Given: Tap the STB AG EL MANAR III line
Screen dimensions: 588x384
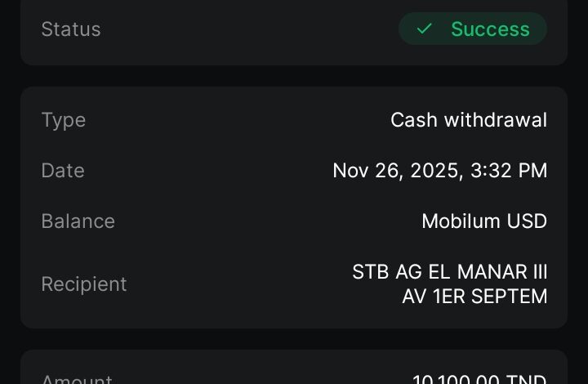Looking at the screenshot, I should (449, 272).
